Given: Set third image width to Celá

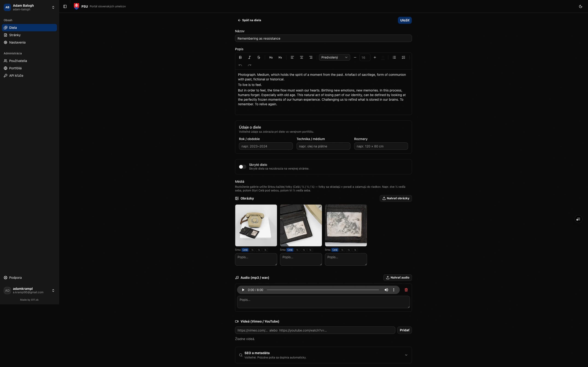Looking at the screenshot, I should 335,250.
